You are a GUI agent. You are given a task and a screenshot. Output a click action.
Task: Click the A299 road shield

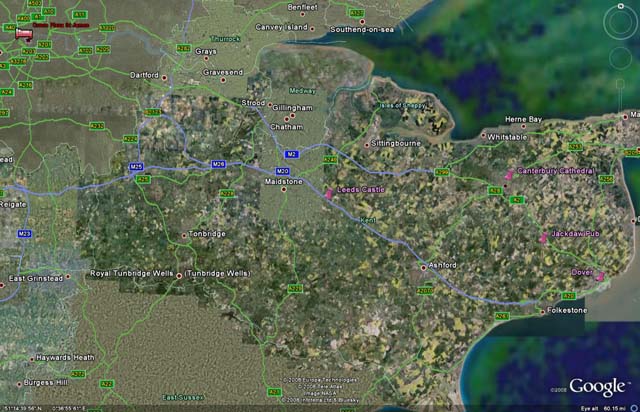442,172
